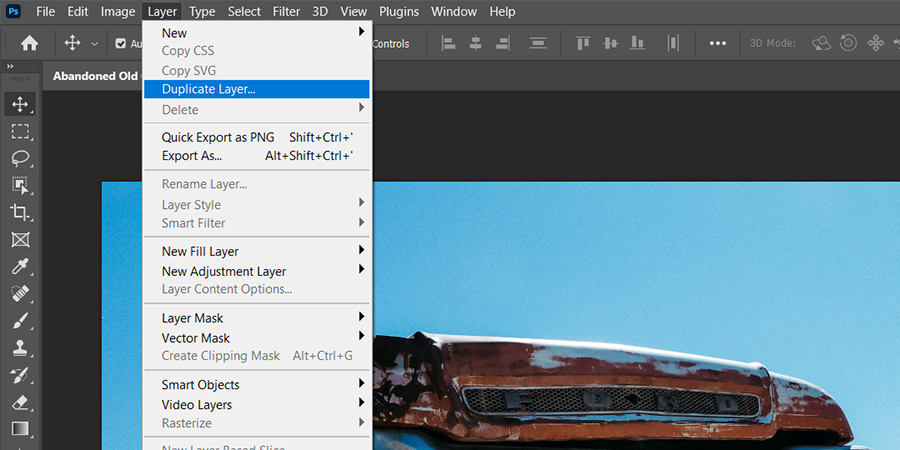Align bottom edges icon
The width and height of the screenshot is (900, 450).
(x=637, y=43)
